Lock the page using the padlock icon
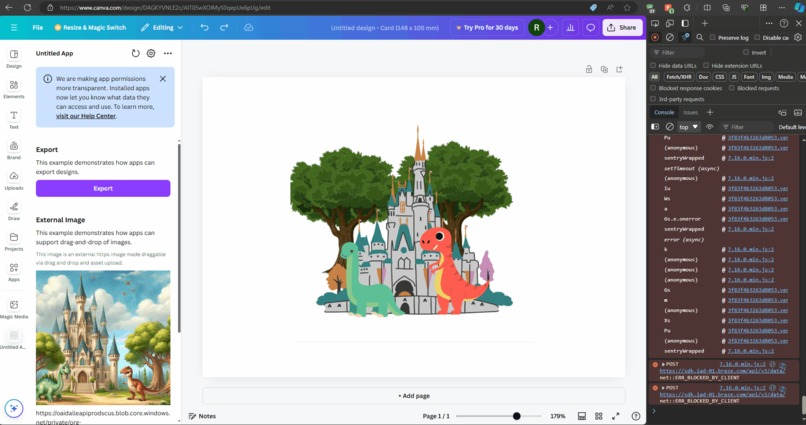This screenshot has width=806, height=425. tap(589, 69)
